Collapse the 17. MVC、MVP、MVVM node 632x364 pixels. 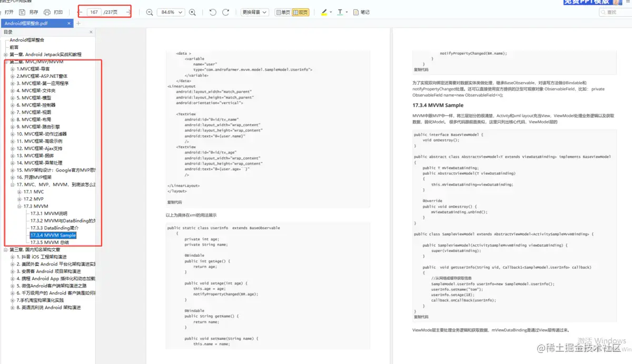[x=13, y=185]
